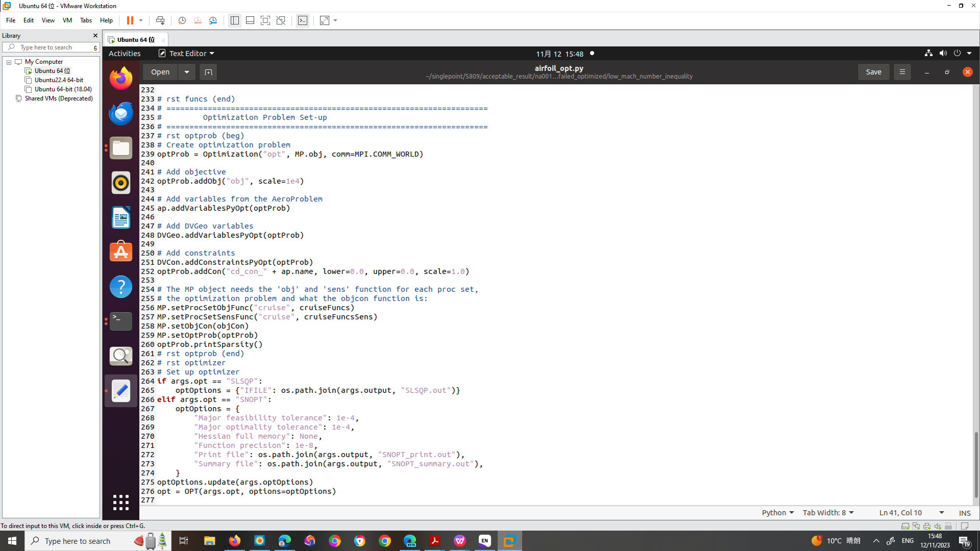980x551 pixels.
Task: Click Activities in the Ubuntu top bar
Action: [124, 53]
